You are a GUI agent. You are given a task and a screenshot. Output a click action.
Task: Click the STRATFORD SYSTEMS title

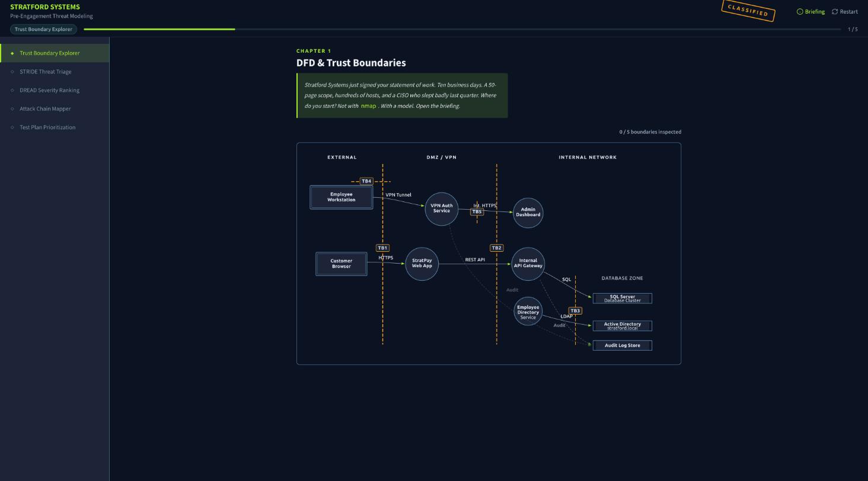45,7
